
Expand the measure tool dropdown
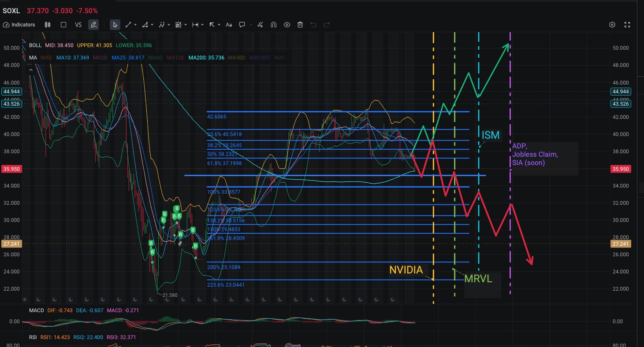pyautogui.click(x=202, y=25)
